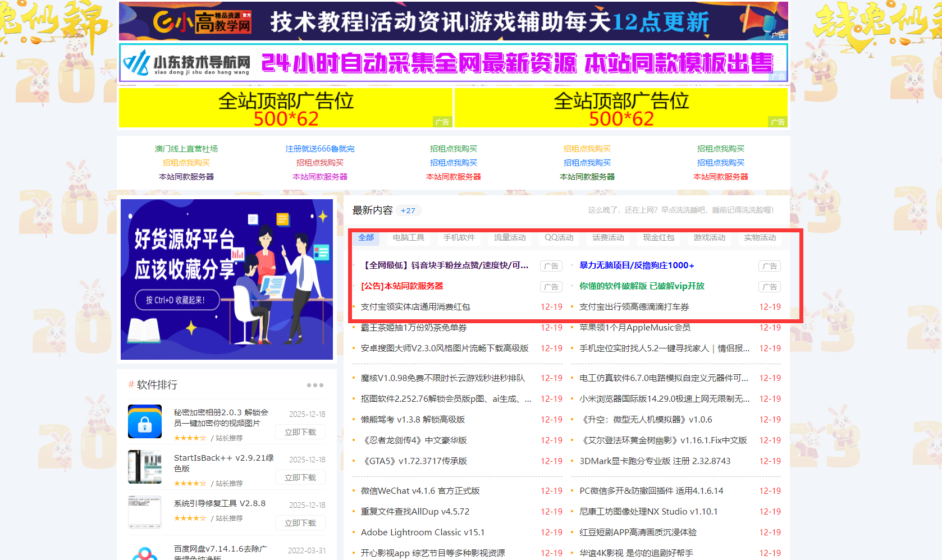Click the 小东技术导航网 logo banner
The width and height of the screenshot is (942, 560).
pyautogui.click(x=453, y=63)
